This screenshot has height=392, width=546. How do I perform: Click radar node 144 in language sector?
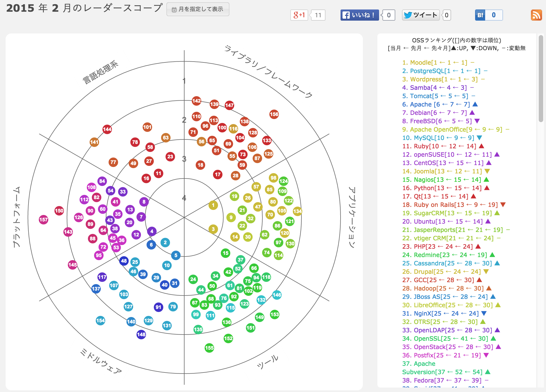(107, 129)
